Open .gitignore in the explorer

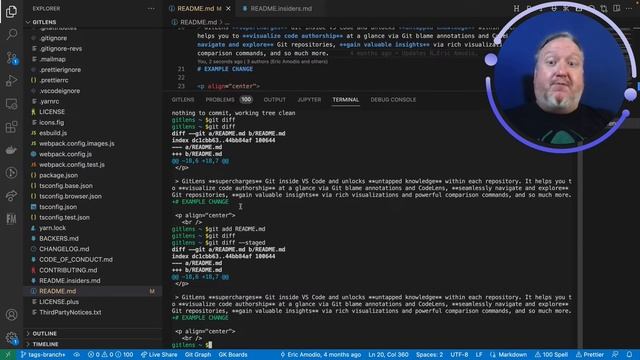(x=53, y=38)
